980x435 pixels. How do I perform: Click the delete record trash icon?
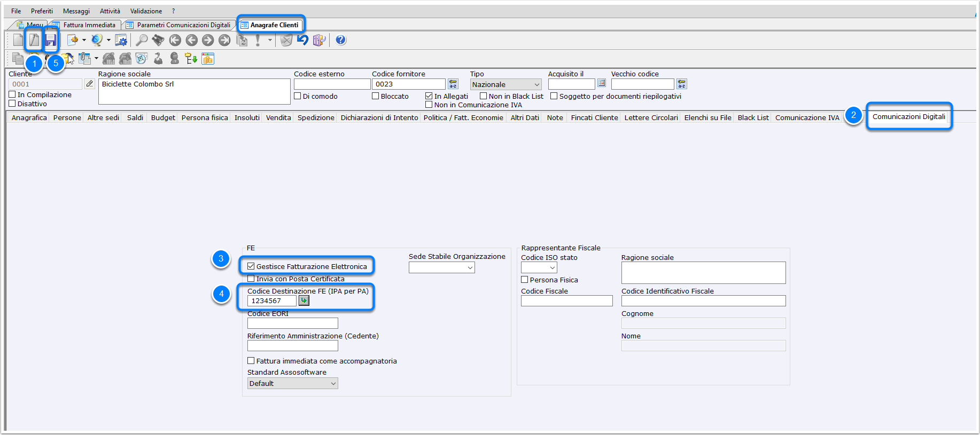[x=286, y=40]
